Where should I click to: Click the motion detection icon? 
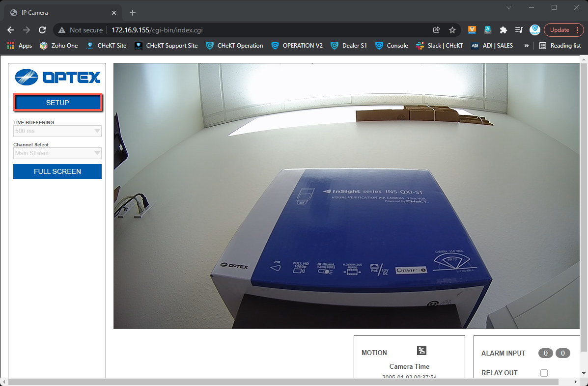(x=421, y=351)
